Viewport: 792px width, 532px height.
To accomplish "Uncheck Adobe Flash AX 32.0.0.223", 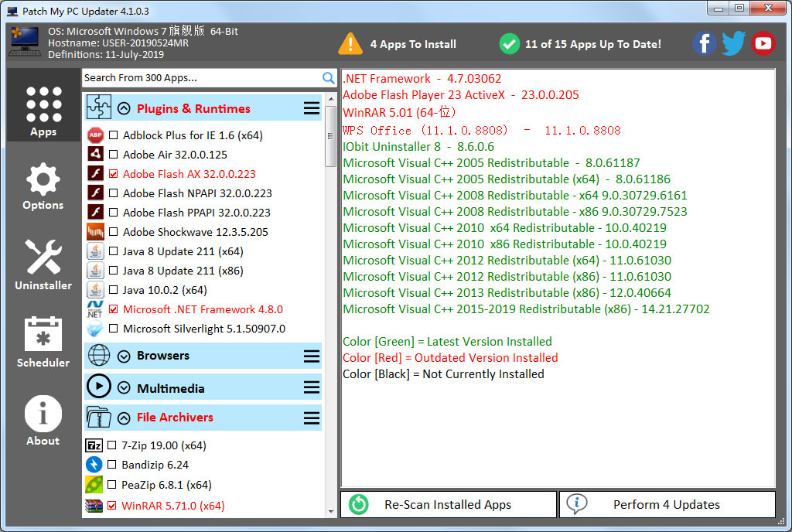I will click(114, 174).
